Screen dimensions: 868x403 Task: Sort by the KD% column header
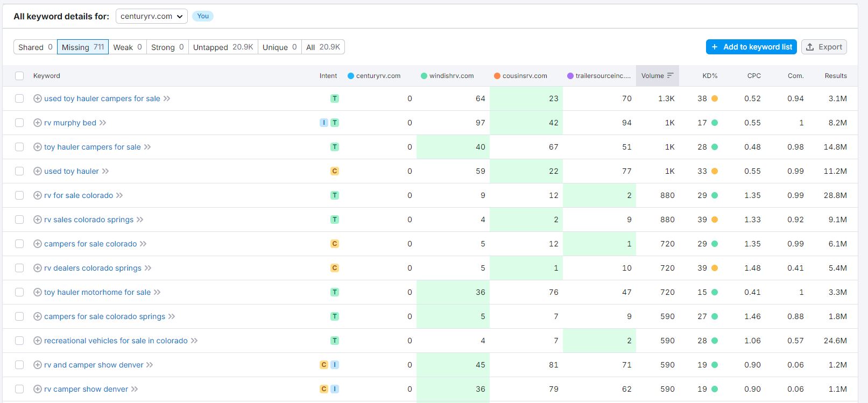coord(710,76)
